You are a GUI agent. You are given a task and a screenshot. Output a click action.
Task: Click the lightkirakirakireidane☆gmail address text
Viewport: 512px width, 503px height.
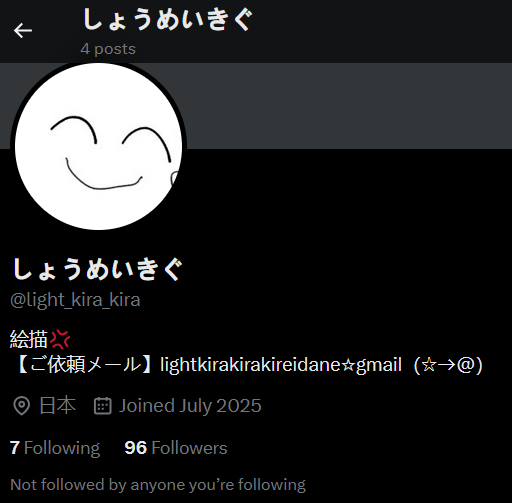pyautogui.click(x=281, y=364)
